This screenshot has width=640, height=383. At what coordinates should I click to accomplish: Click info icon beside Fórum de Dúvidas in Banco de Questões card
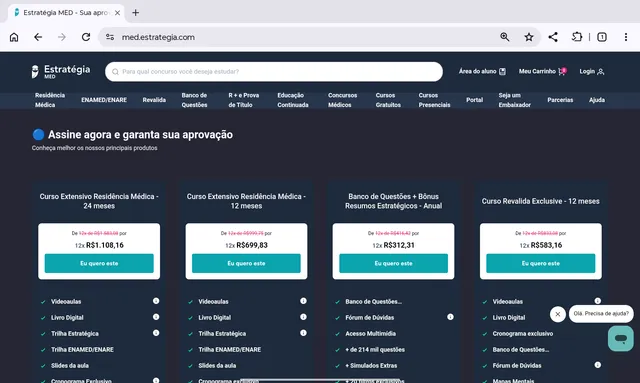point(450,317)
